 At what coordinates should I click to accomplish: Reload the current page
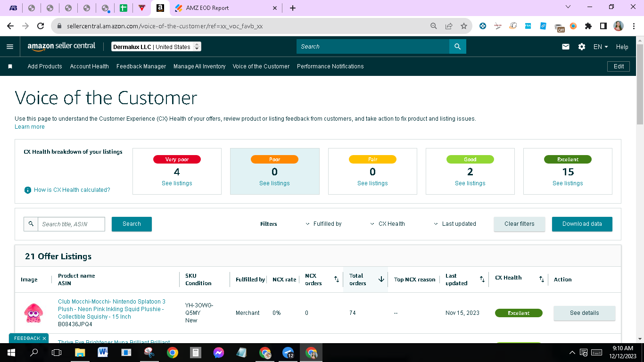[x=41, y=26]
